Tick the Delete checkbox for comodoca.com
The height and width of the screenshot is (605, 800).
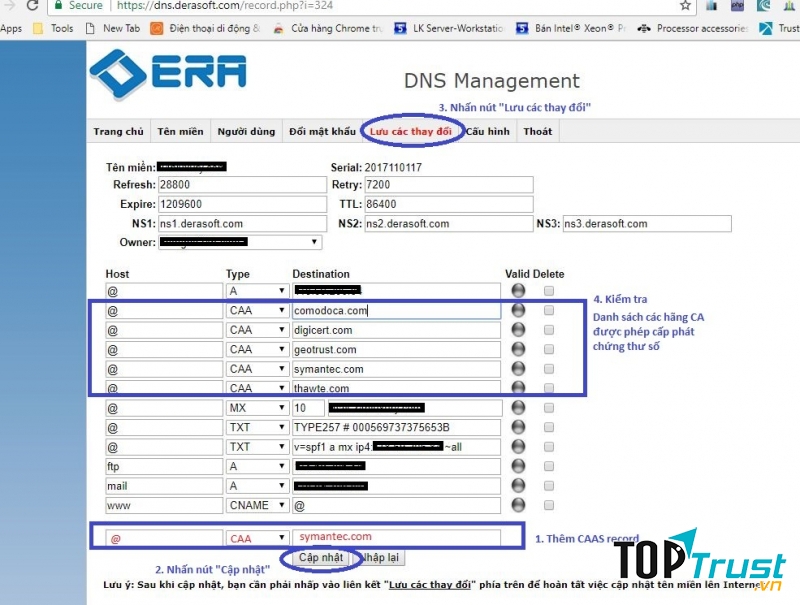point(547,311)
